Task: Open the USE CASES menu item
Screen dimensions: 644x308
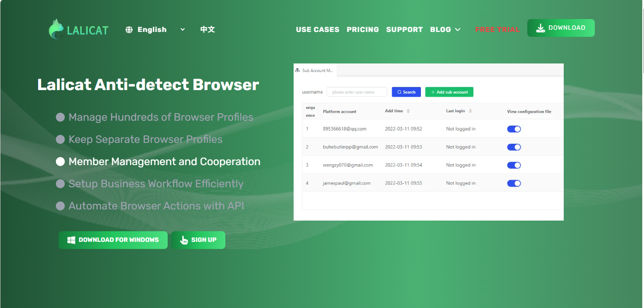Action: tap(318, 30)
